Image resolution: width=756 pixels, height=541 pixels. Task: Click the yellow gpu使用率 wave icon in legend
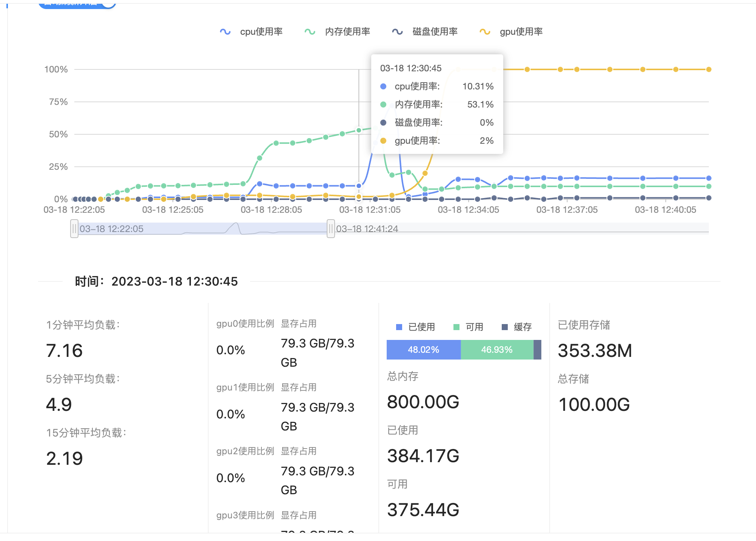pyautogui.click(x=485, y=31)
